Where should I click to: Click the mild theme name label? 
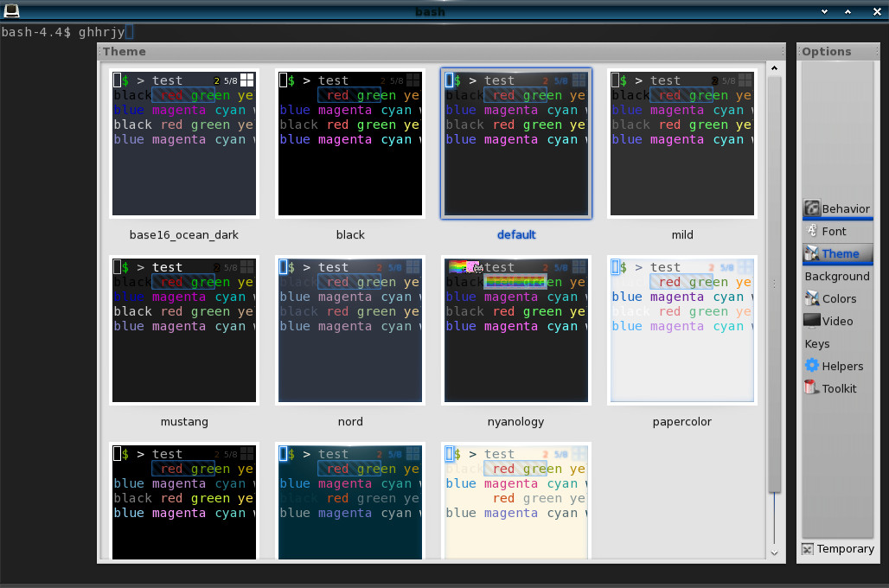point(682,234)
